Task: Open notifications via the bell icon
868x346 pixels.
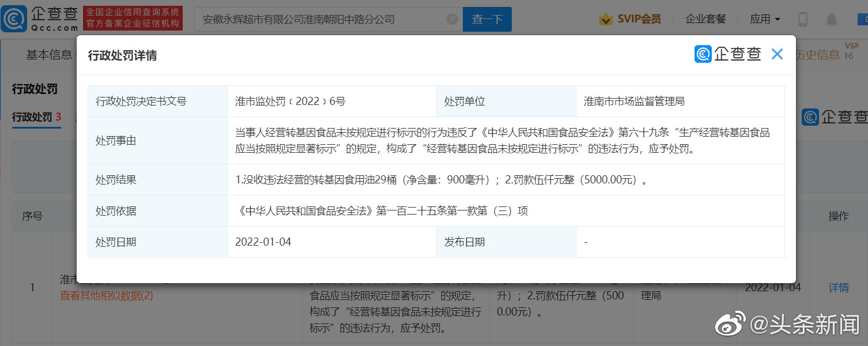Action: 831,19
